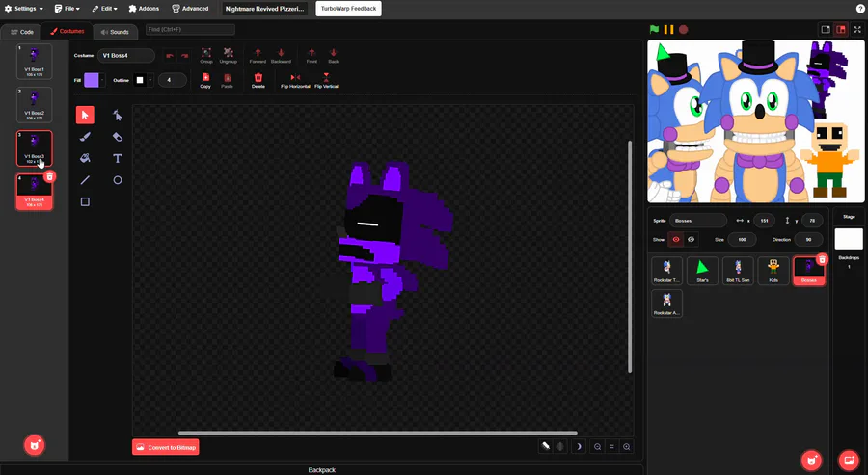Viewport: 868px width, 475px height.
Task: Reset paint canvas zoom
Action: click(611, 447)
